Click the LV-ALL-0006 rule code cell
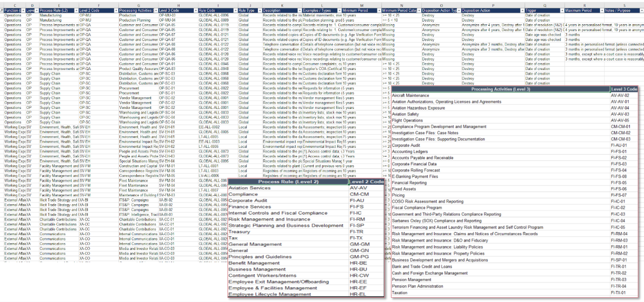Viewport: 644px width, 302px height. (x=217, y=175)
